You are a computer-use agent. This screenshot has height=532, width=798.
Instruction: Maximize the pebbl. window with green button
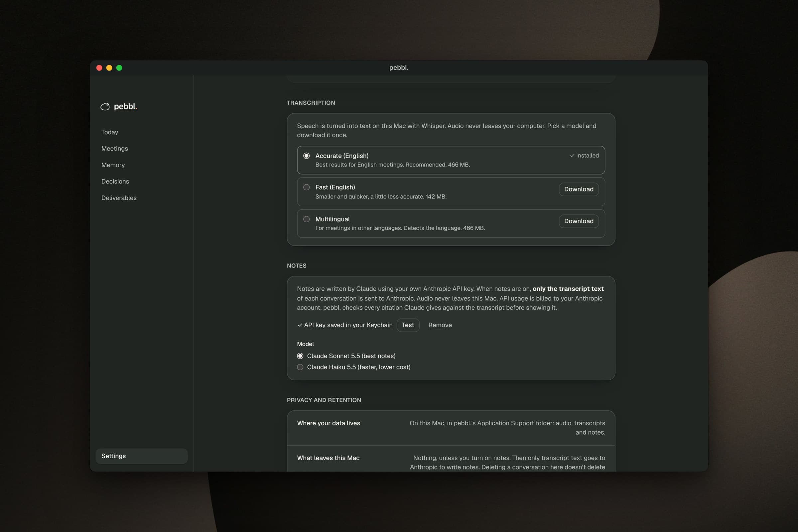coord(119,68)
